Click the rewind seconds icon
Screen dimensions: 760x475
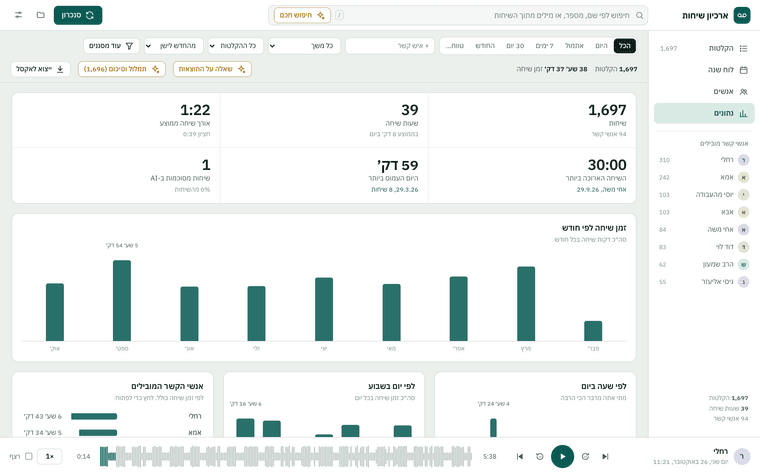pyautogui.click(x=539, y=457)
